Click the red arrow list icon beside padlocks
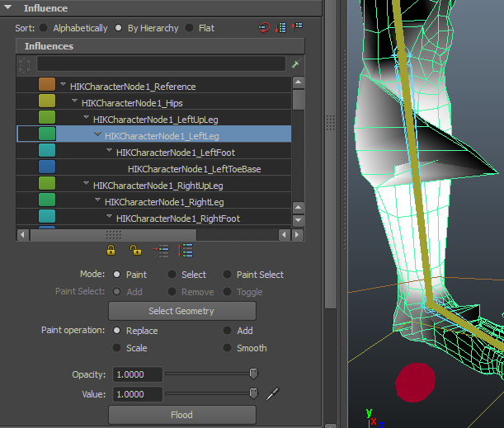Screen dimensions: 504x428 click(x=162, y=251)
